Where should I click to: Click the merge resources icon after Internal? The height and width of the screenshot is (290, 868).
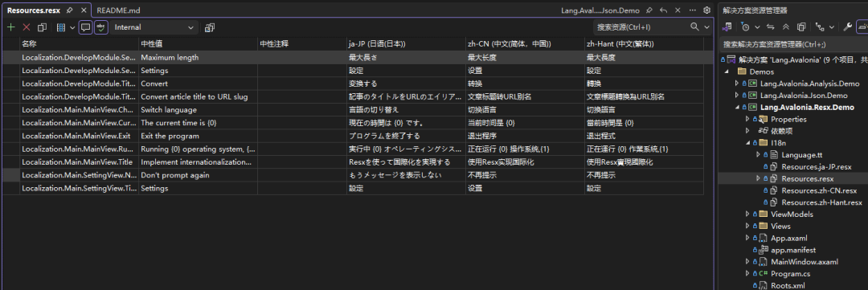click(x=210, y=27)
